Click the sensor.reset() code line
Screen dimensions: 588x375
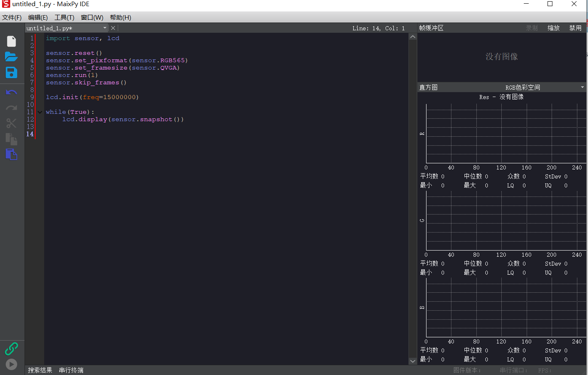(x=74, y=53)
